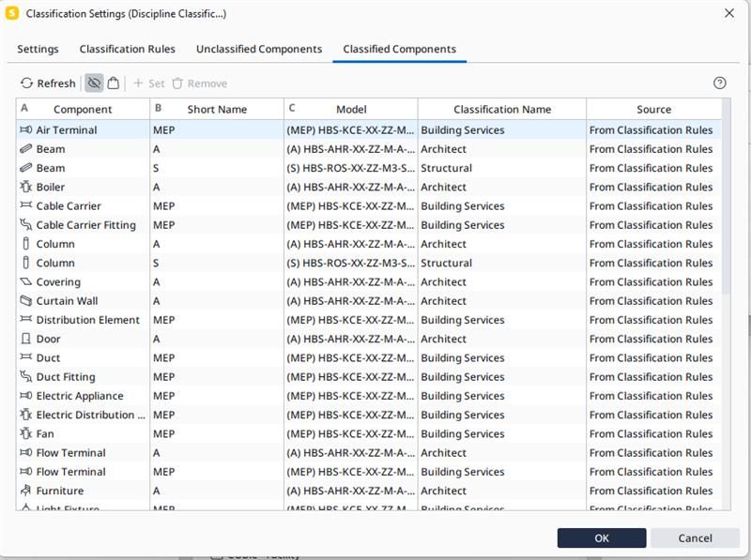Click the Refresh button
Image resolution: width=751 pixels, height=560 pixels.
pos(48,83)
